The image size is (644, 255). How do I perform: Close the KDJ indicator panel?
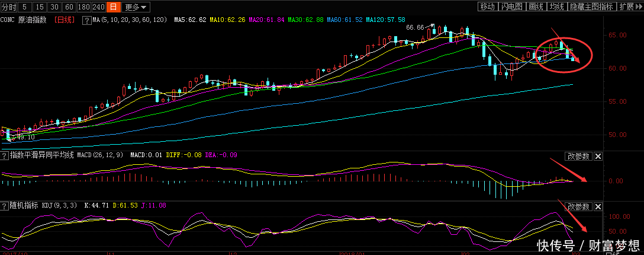(598, 206)
